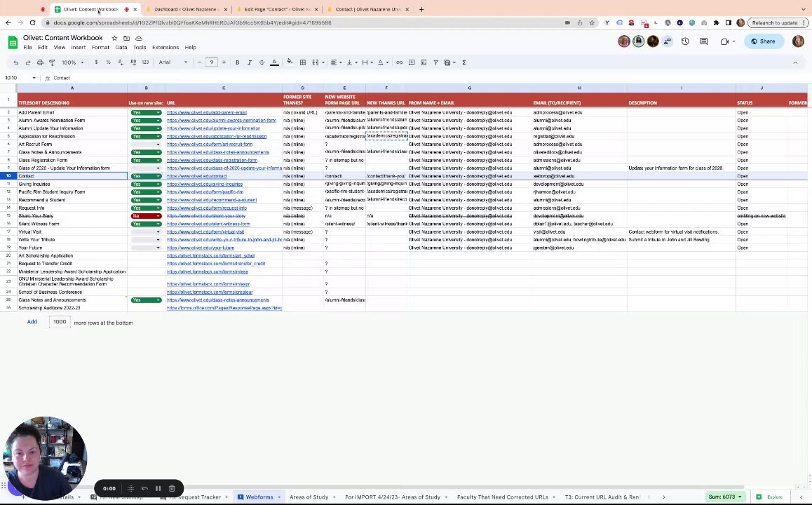Delete the recording with trash icon
812x505 pixels.
click(x=172, y=488)
